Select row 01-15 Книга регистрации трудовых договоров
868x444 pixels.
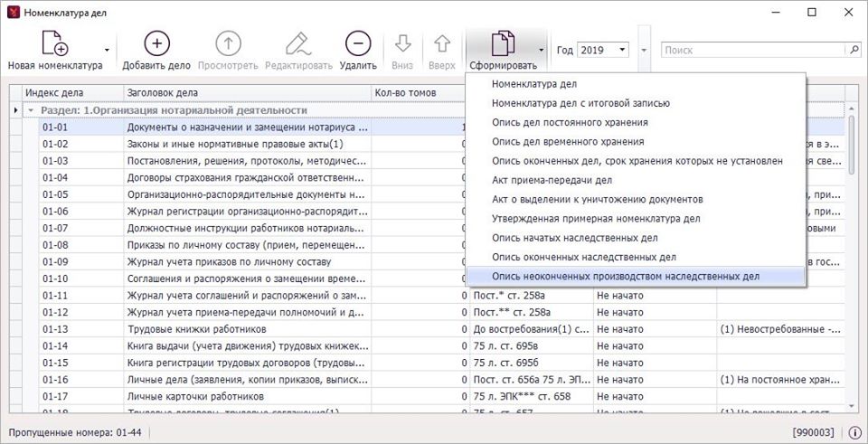[442, 364]
